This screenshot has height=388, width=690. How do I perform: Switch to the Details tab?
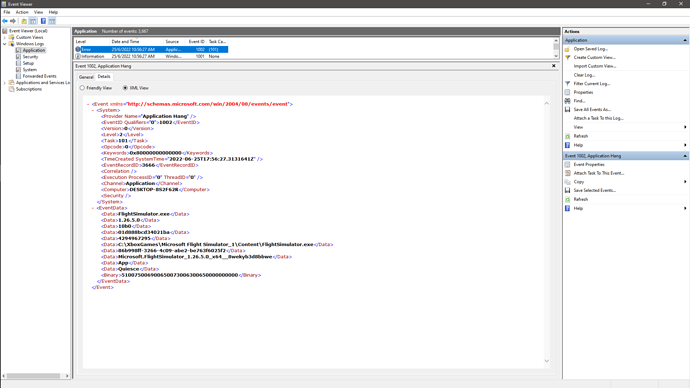[104, 77]
